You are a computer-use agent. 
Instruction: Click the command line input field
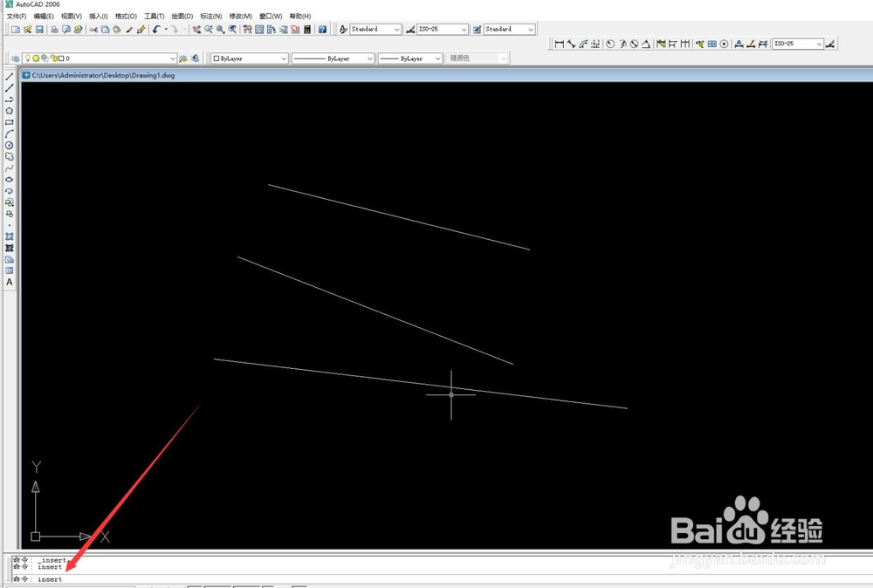tap(440, 579)
